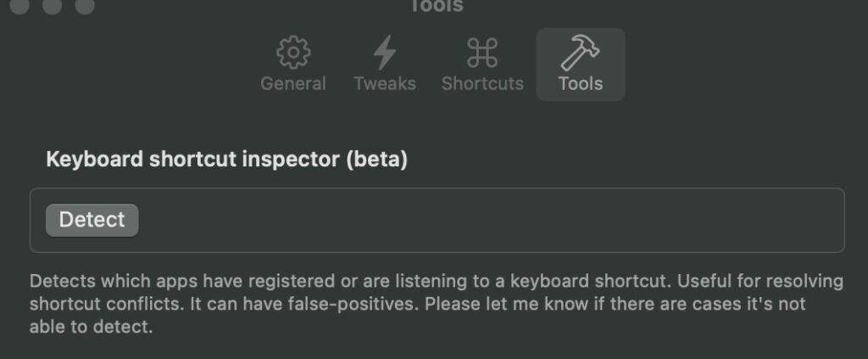The height and width of the screenshot is (359, 868).
Task: Click the window title text at top
Action: coord(436,6)
